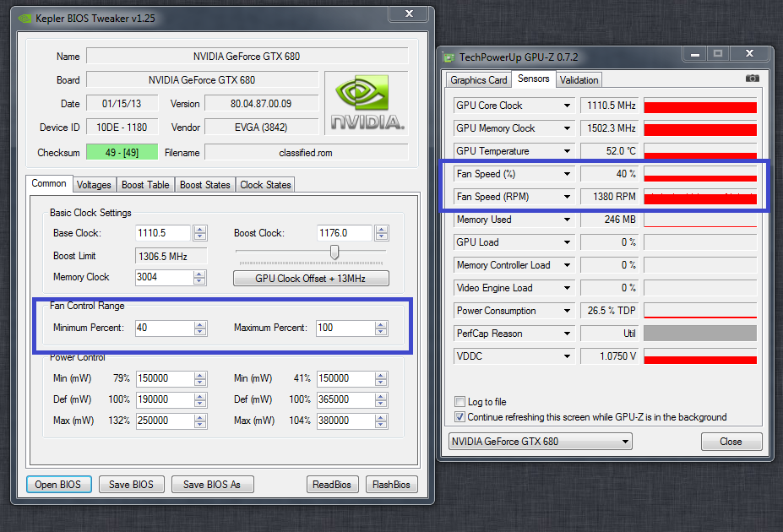
Task: Click the Maximum Percent spinner arrows
Action: (382, 328)
